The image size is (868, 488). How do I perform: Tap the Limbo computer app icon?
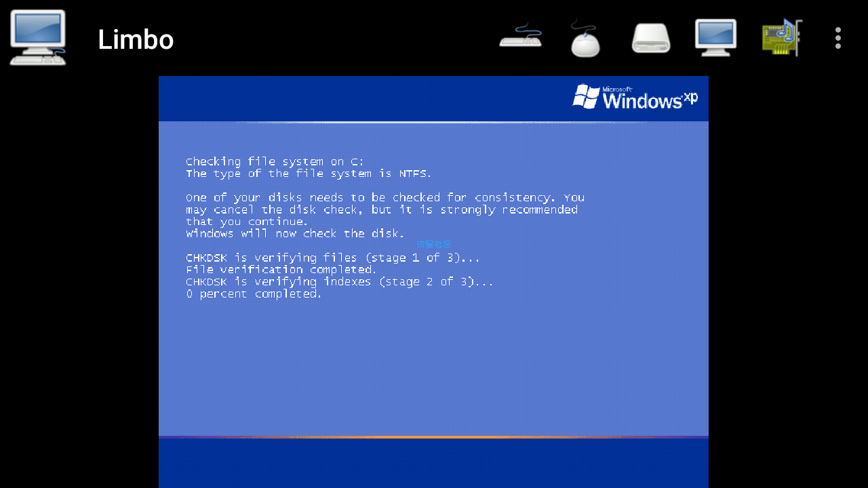click(x=38, y=38)
